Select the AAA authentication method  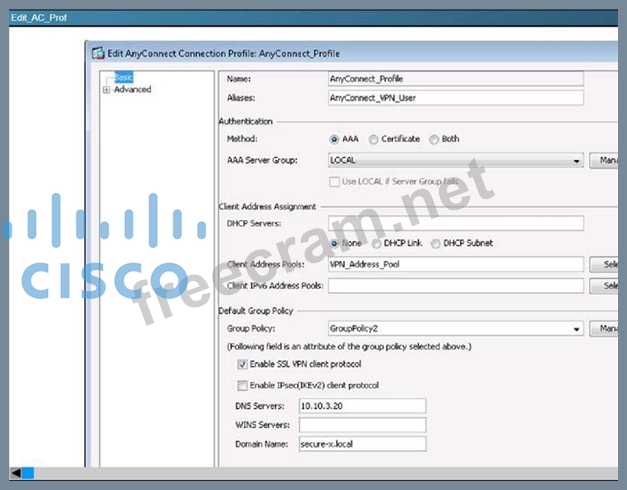click(x=334, y=139)
